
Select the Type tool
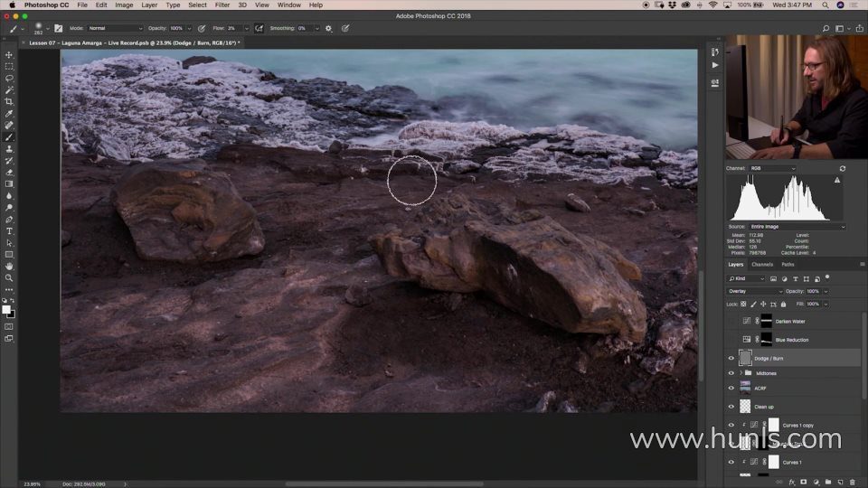9,231
